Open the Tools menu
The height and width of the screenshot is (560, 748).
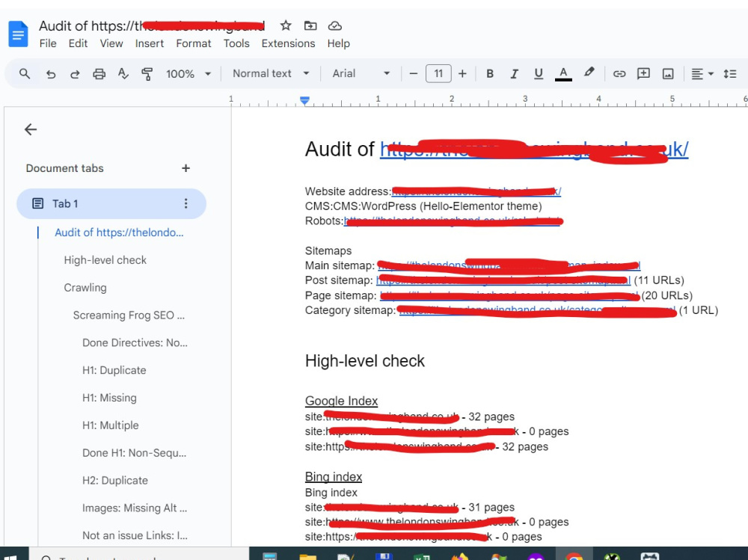coord(236,43)
